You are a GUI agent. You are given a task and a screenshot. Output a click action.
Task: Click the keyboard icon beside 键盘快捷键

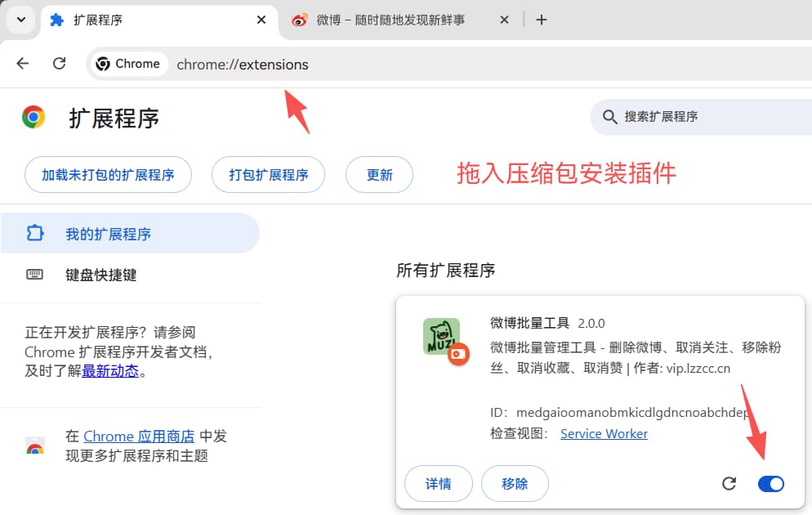[34, 275]
